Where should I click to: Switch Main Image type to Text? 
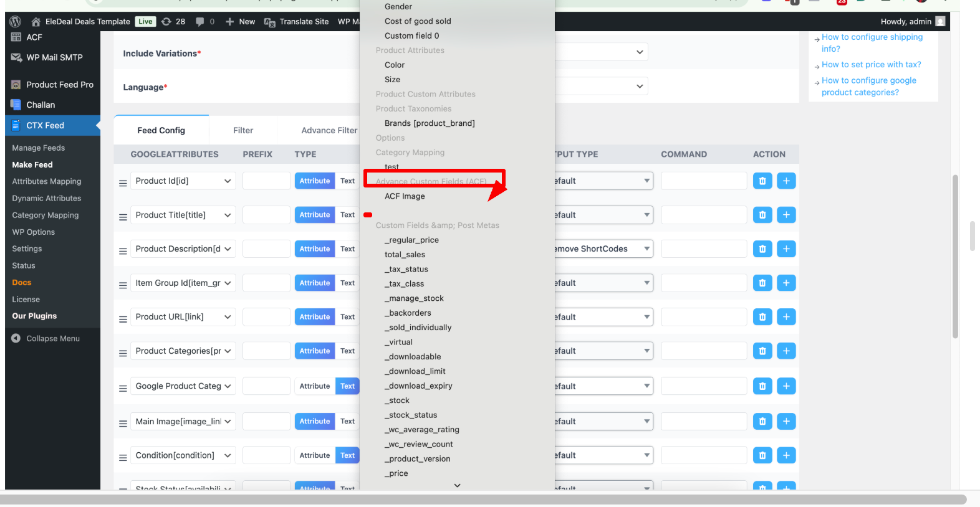(x=347, y=421)
